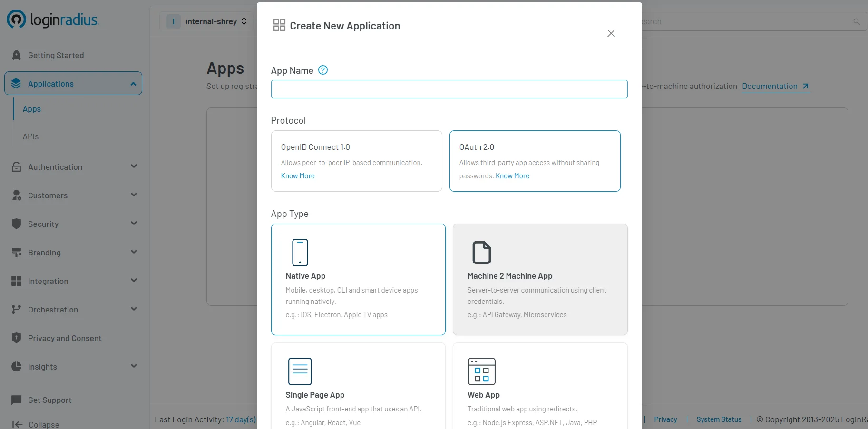The width and height of the screenshot is (868, 429).
Task: Click the App Name help question mark icon
Action: click(322, 70)
